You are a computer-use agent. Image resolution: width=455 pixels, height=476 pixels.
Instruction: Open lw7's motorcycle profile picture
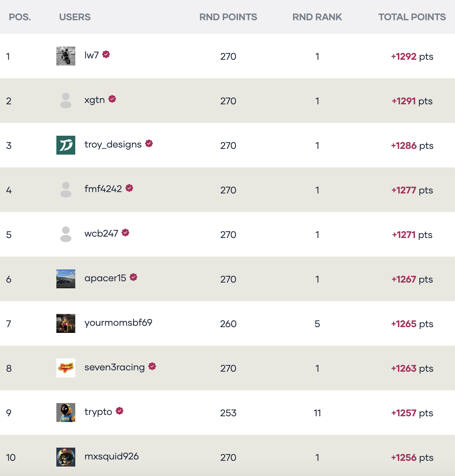point(66,56)
